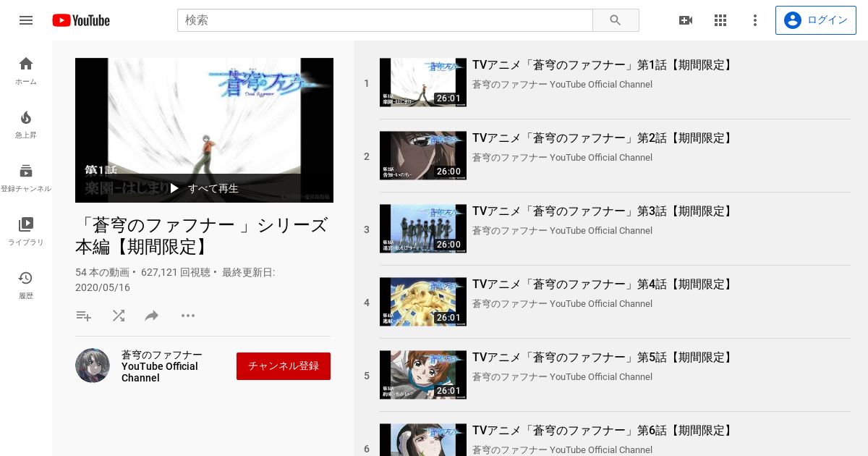
Task: Open title TVアニメ「蒼穹のファフナー」第3話
Action: point(603,211)
